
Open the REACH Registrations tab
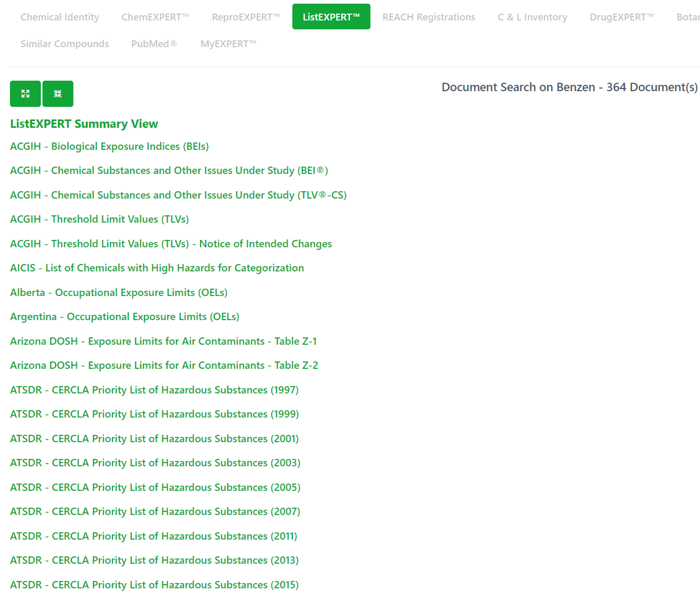coord(429,17)
